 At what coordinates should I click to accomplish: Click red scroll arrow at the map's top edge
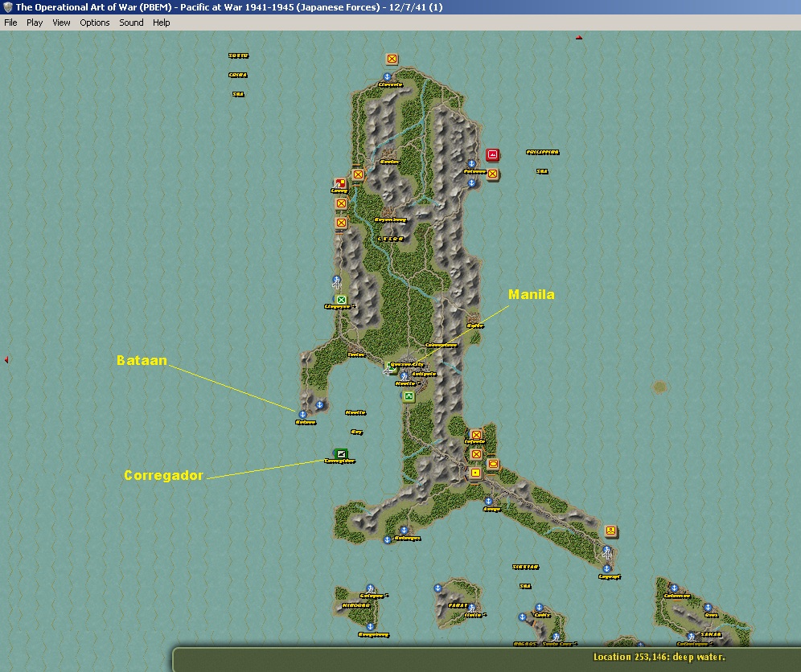point(579,37)
